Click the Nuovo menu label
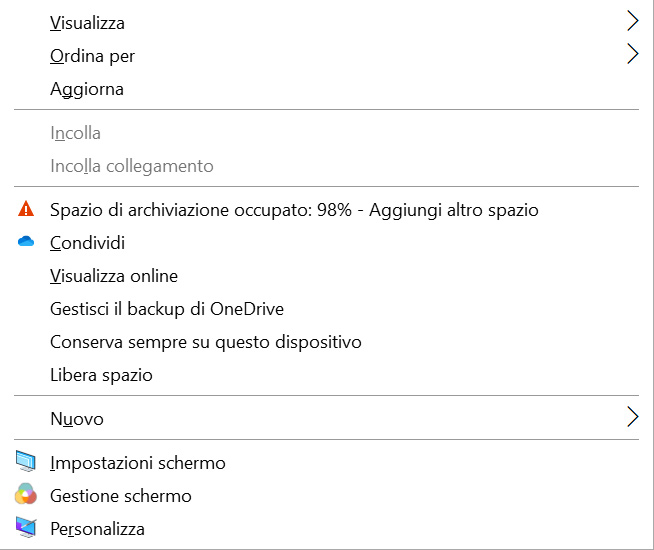Viewport: 654px width, 550px height. [77, 419]
